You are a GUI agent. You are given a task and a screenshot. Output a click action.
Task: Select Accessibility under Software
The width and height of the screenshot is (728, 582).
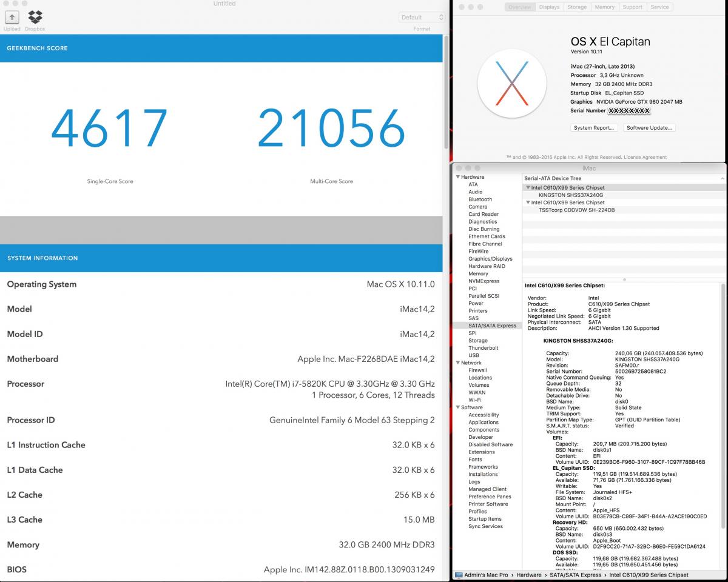point(484,415)
